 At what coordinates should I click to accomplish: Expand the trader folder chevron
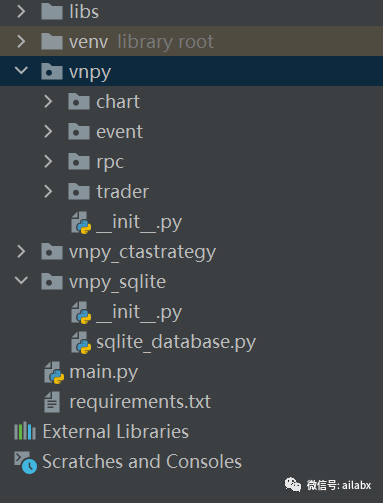click(48, 191)
